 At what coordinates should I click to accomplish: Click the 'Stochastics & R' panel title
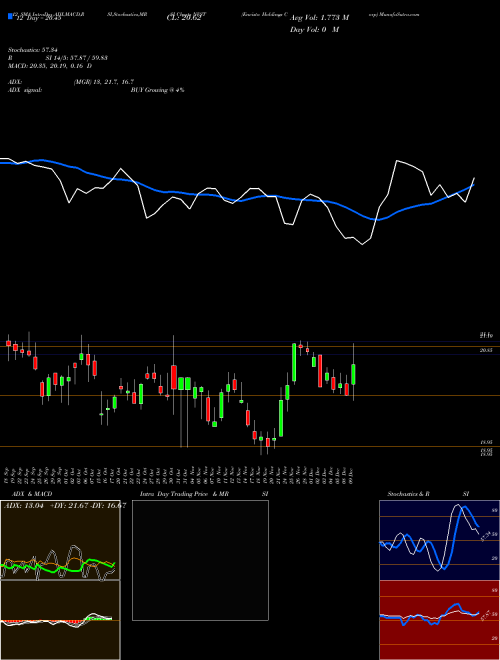[408, 494]
